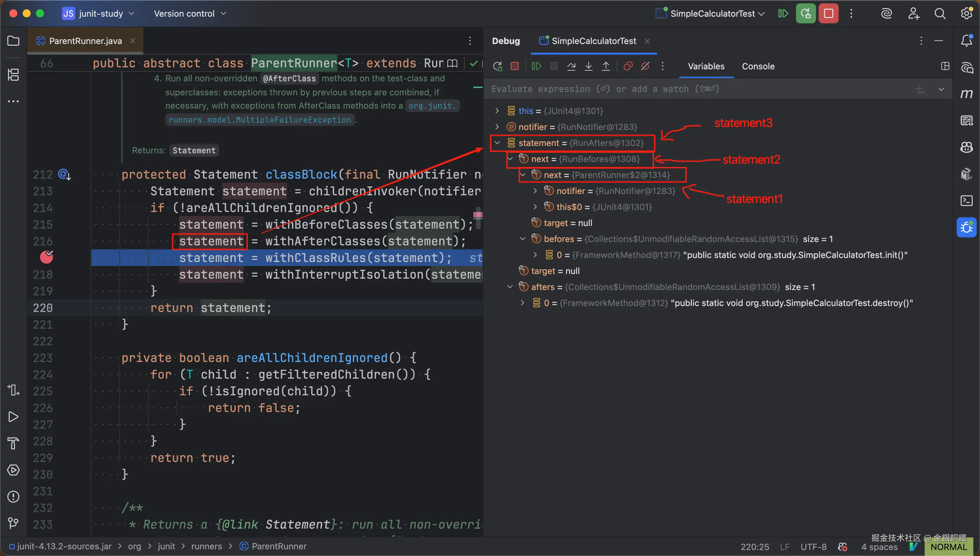Image resolution: width=980 pixels, height=556 pixels.
Task: Stop the debug session in debug toolbar
Action: tap(515, 66)
